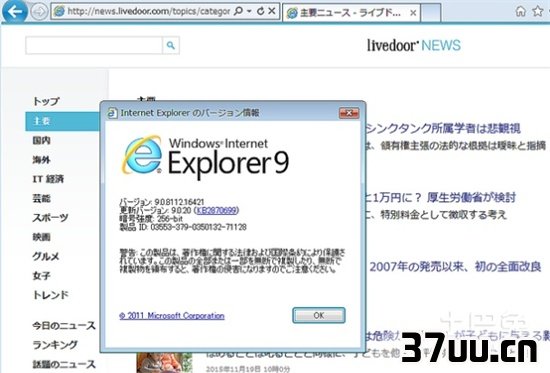Select スポーツ in the sidebar menu
This screenshot has width=550, height=373.
51,218
